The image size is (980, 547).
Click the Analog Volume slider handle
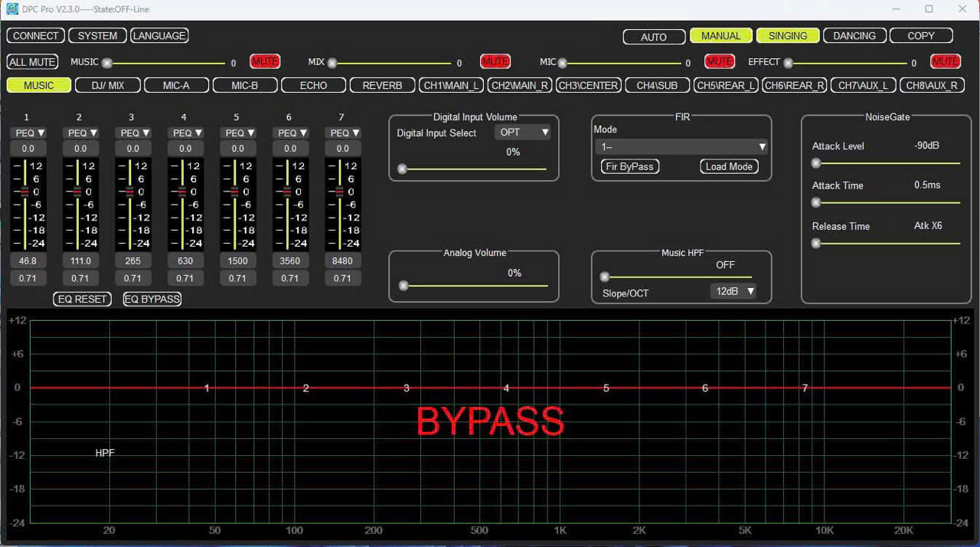pyautogui.click(x=403, y=286)
